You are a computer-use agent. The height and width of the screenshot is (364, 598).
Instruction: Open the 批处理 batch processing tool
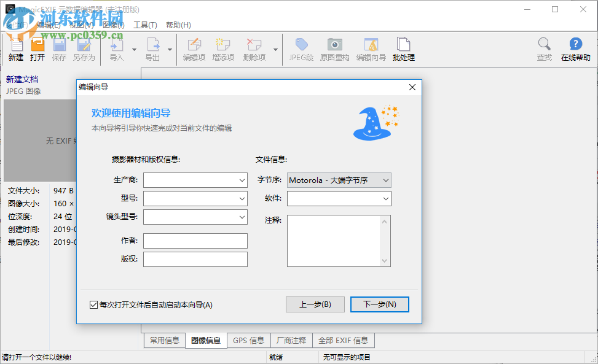403,48
